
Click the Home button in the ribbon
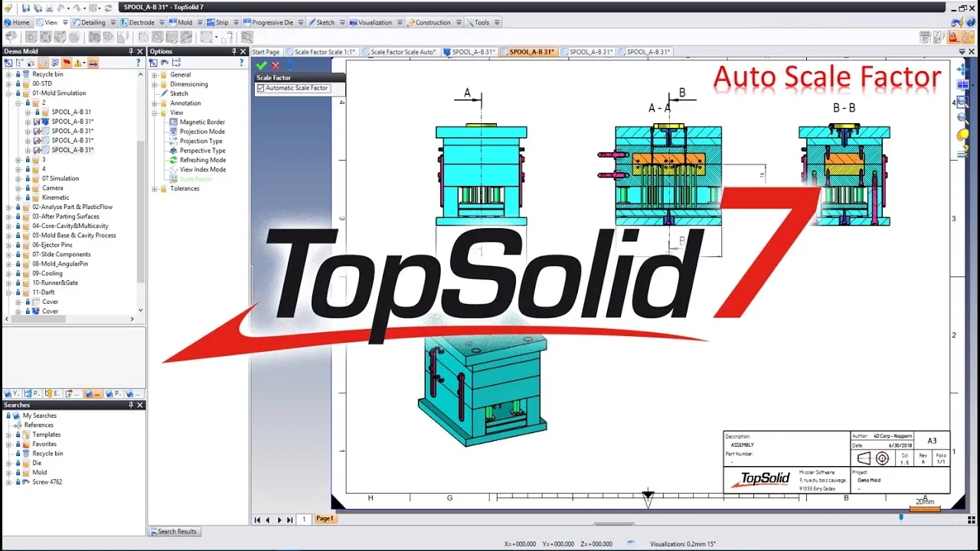[x=16, y=22]
